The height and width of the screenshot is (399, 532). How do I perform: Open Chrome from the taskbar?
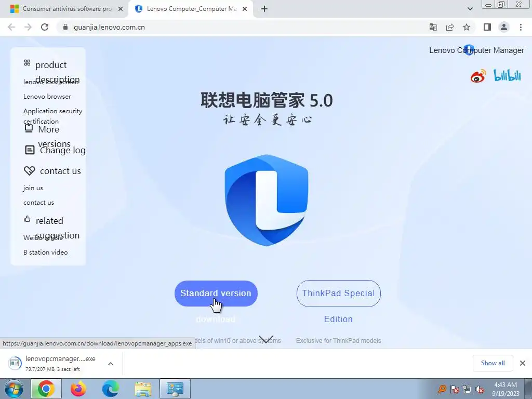(x=46, y=389)
